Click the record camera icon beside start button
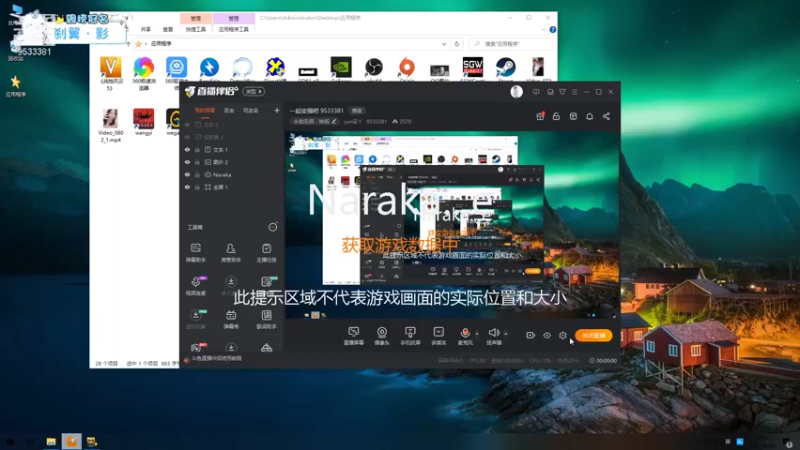The image size is (800, 450). [531, 335]
